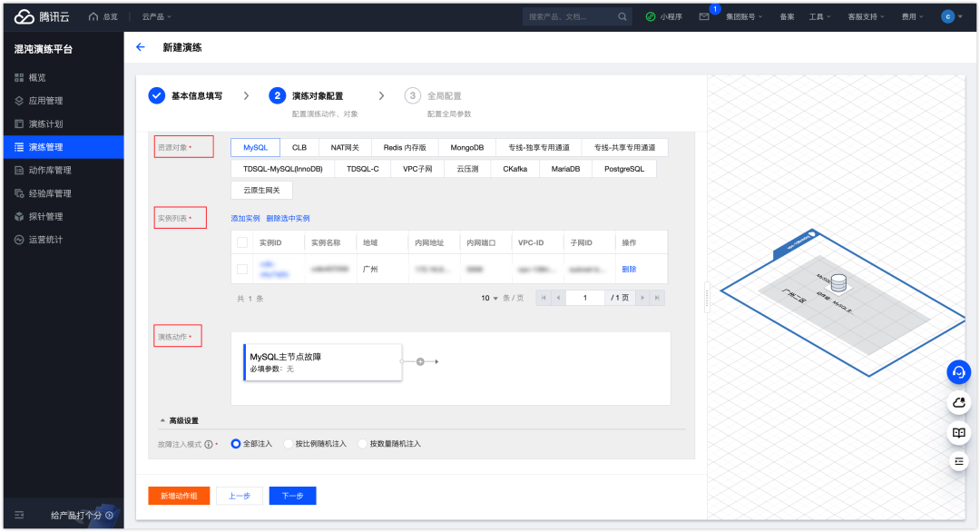Click the floating cloud assistant icon
The image size is (980, 532).
(x=959, y=402)
